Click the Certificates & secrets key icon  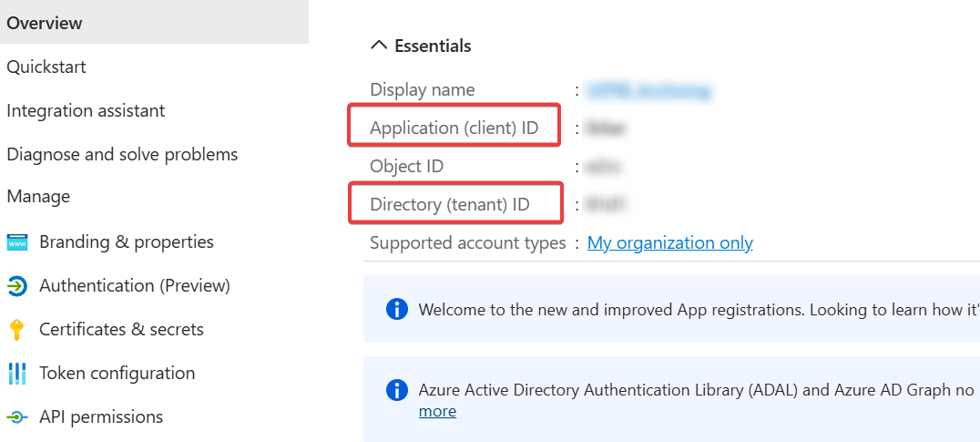pyautogui.click(x=17, y=330)
